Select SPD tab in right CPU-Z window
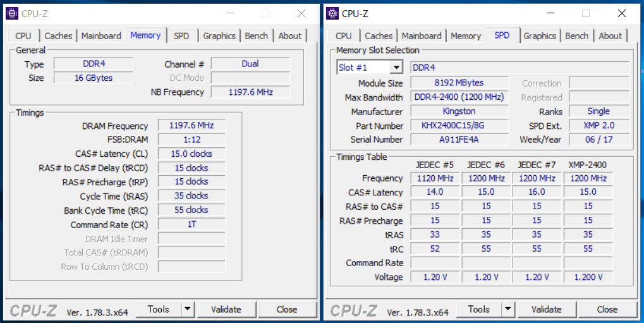The height and width of the screenshot is (323, 644). click(502, 35)
